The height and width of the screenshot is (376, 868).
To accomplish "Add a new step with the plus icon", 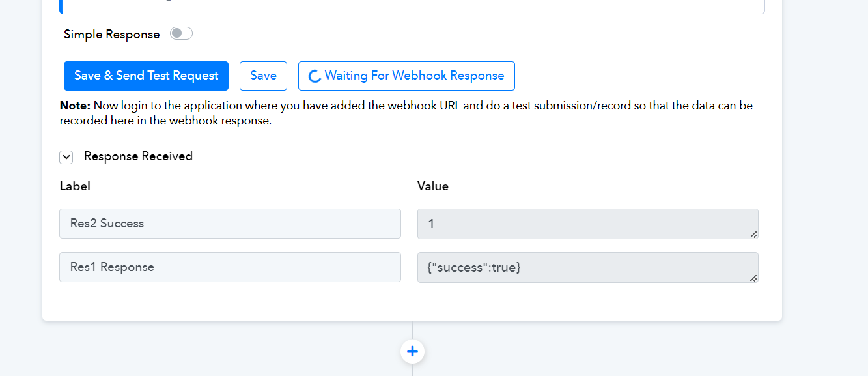I will pos(412,352).
